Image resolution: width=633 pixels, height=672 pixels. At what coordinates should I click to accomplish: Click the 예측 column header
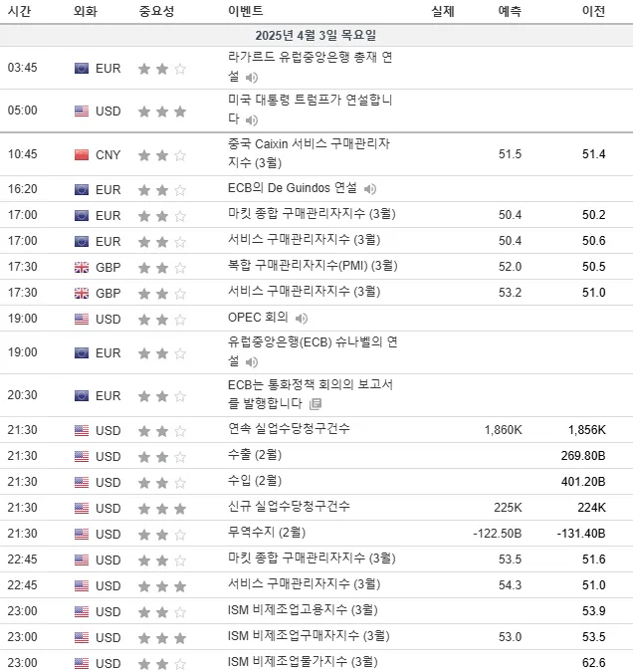coord(510,11)
